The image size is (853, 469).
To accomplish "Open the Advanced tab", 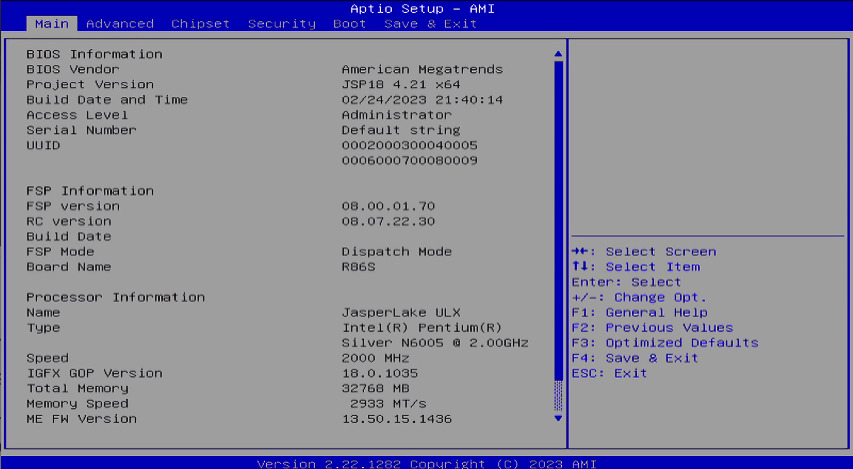I will pos(120,24).
